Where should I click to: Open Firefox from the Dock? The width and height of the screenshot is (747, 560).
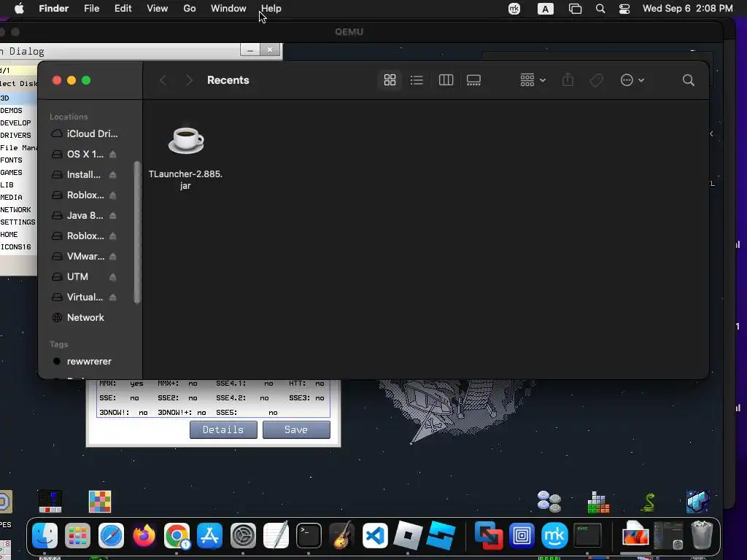point(144,536)
